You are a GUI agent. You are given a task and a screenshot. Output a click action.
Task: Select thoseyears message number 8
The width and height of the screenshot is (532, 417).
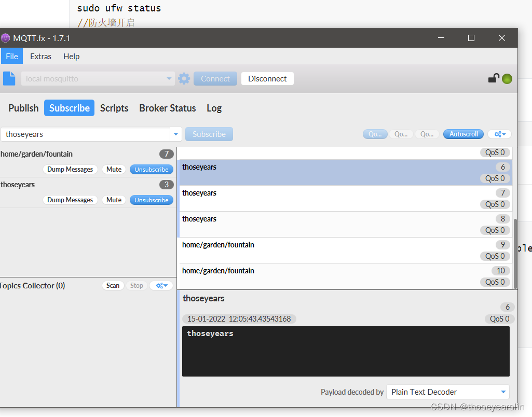point(345,225)
